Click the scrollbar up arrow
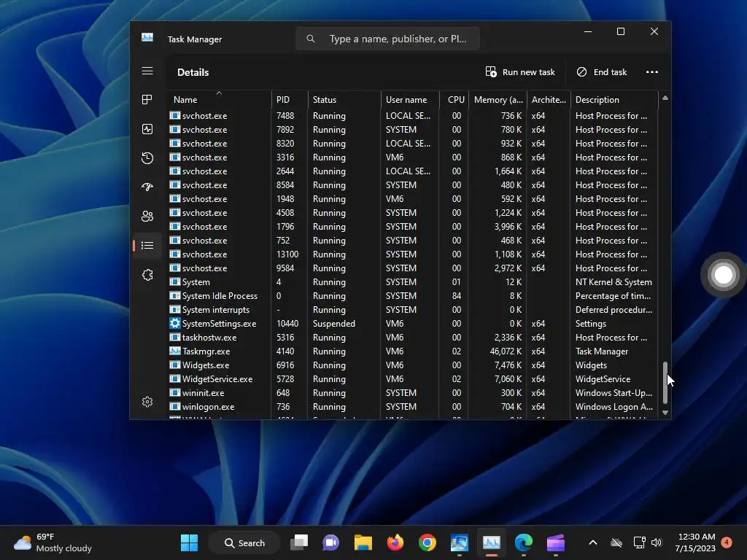The image size is (747, 560). 665,98
